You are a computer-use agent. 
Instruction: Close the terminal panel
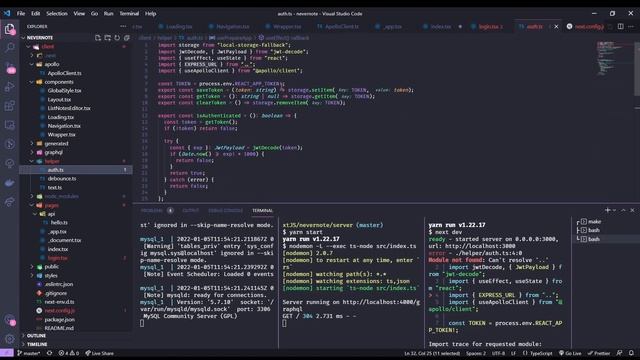[x=632, y=210]
